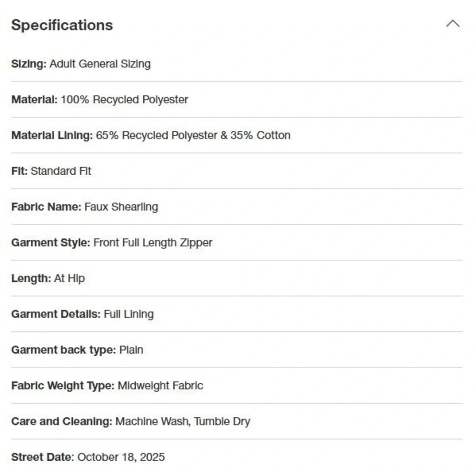Screen dimensions: 476x476
Task: Click the Full Lining value
Action: 129,314
